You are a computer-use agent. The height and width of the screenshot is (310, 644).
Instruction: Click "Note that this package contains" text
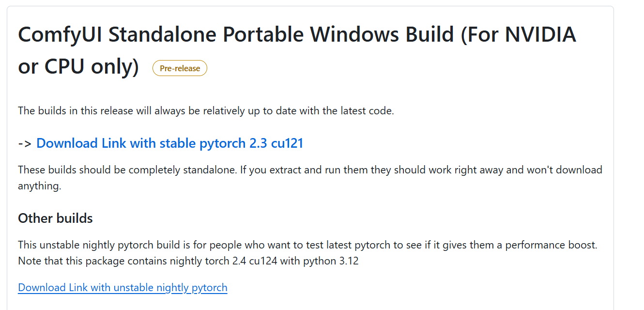(x=92, y=261)
